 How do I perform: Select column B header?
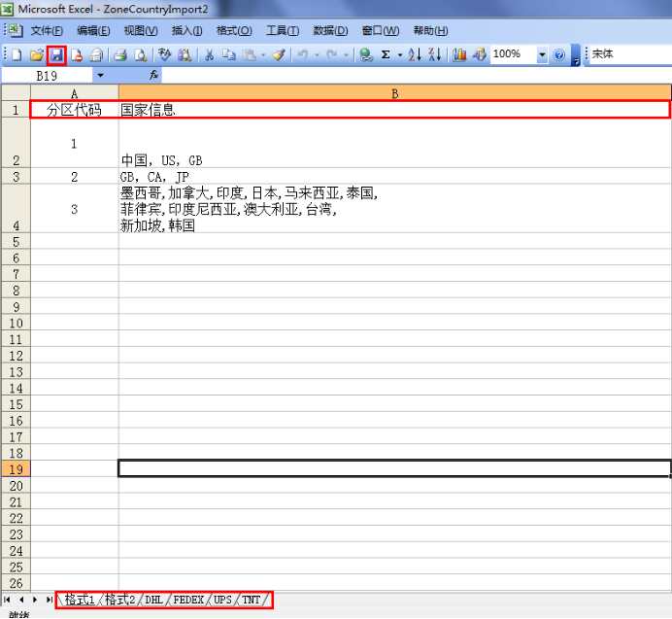point(394,93)
